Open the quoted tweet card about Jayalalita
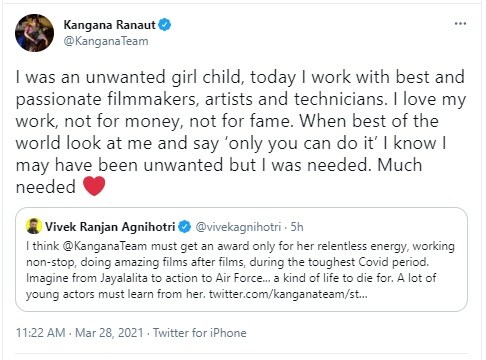 241,259
